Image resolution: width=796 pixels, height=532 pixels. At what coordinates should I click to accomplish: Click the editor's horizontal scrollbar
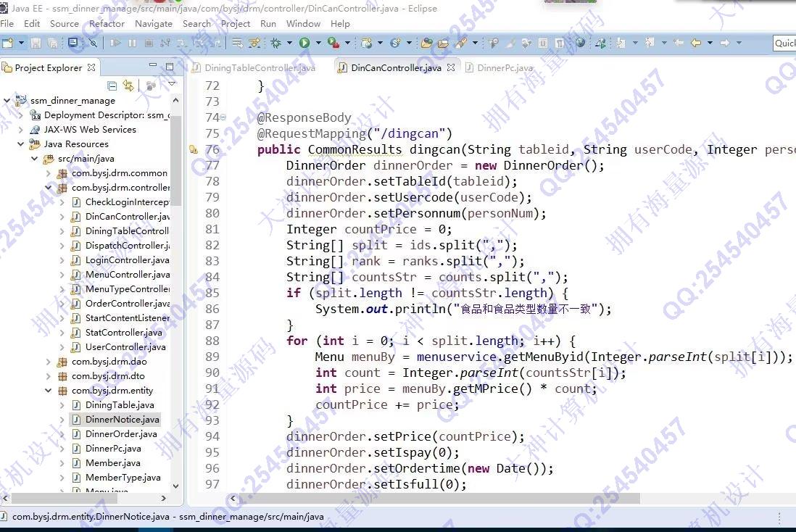coord(435,499)
